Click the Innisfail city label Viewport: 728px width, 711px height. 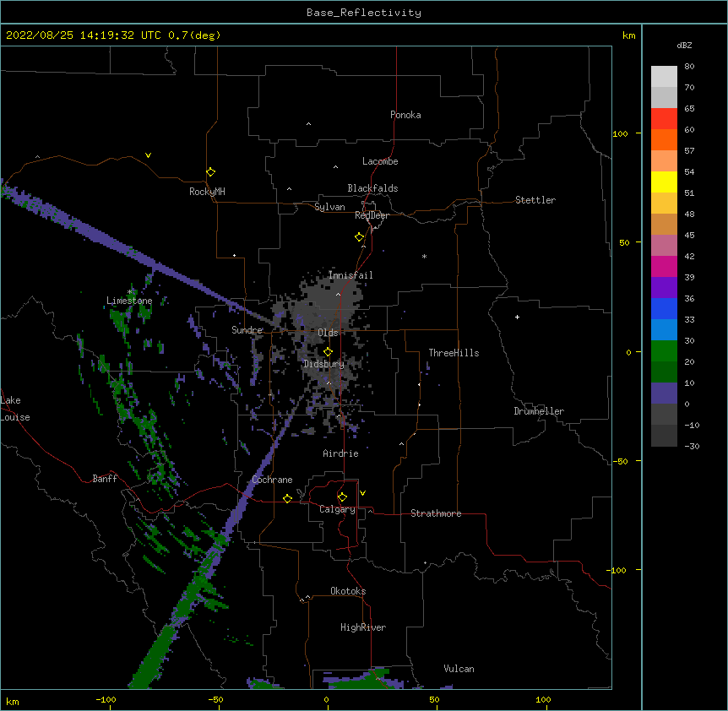click(350, 275)
